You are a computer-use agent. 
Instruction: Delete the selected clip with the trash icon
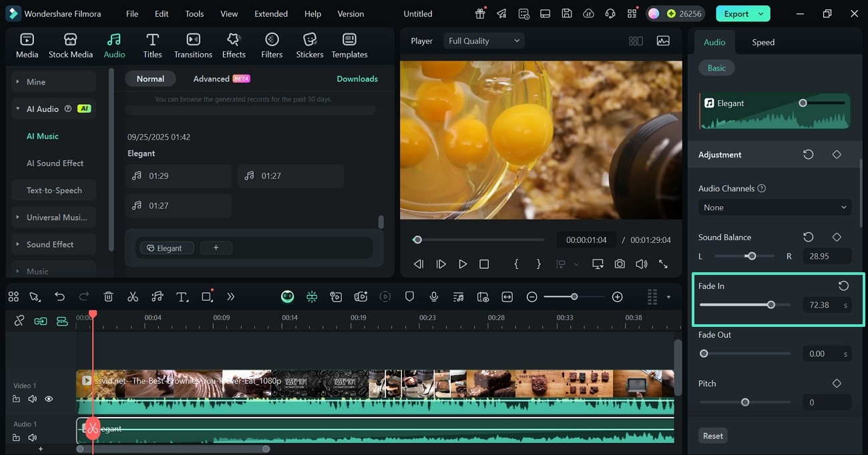pos(109,297)
